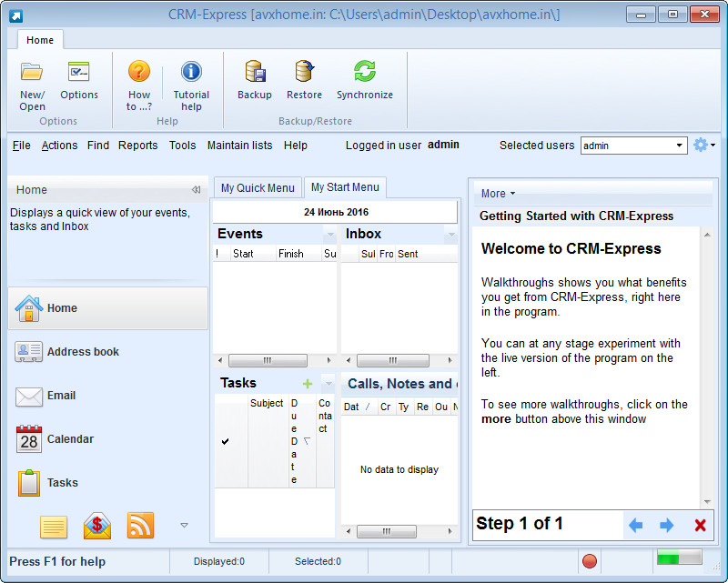This screenshot has height=583, width=728.
Task: Click the blue settings gear icon
Action: coord(700,145)
